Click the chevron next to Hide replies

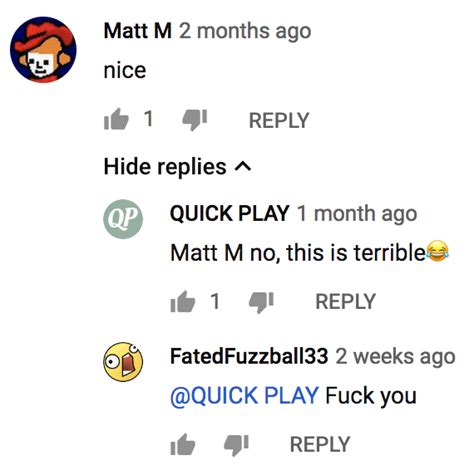click(243, 166)
